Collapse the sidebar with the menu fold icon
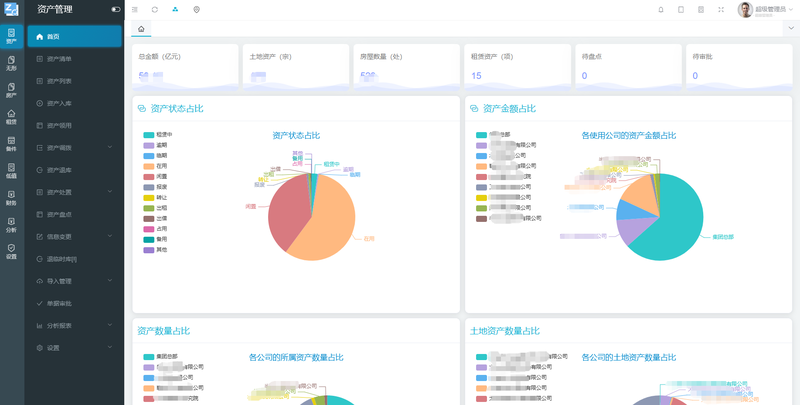800x405 pixels. tap(135, 10)
